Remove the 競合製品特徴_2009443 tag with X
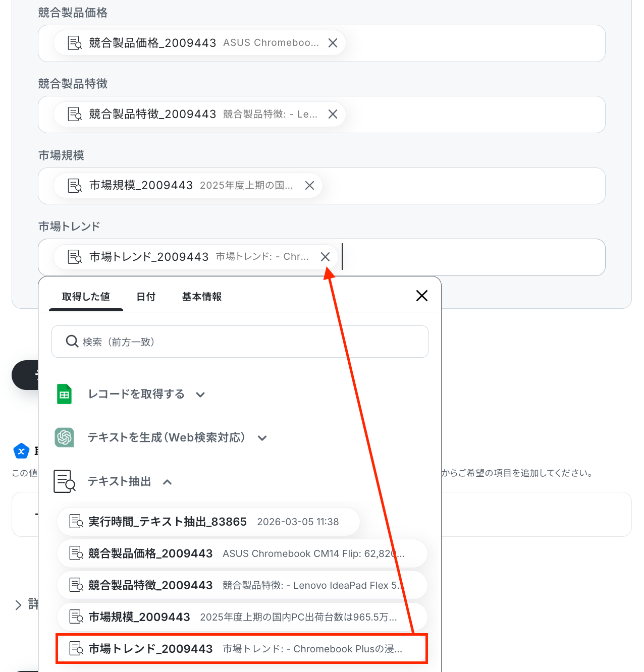 pyautogui.click(x=333, y=114)
